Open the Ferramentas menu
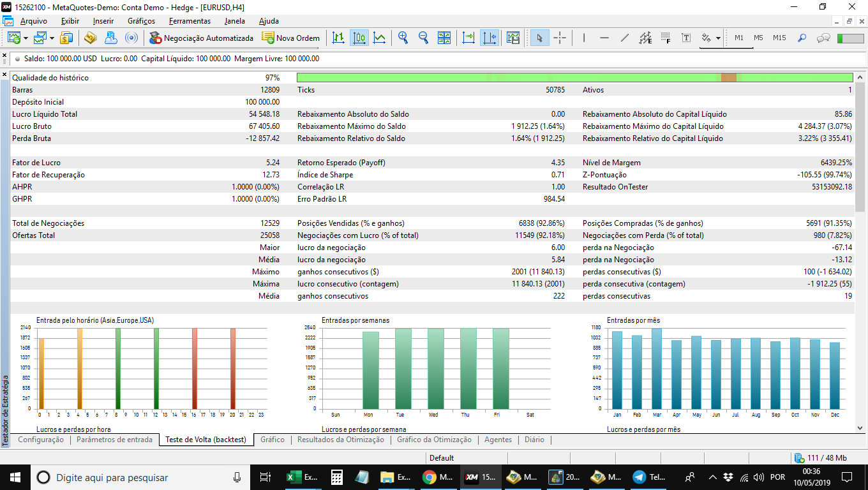The width and height of the screenshot is (868, 490). [x=190, y=21]
